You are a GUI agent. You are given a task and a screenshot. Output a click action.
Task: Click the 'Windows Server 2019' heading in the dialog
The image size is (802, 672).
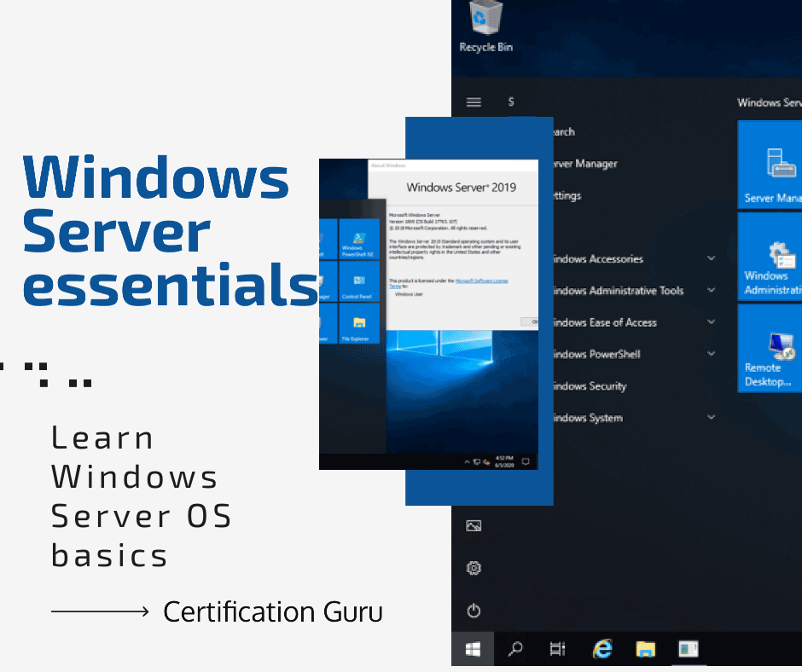point(462,187)
